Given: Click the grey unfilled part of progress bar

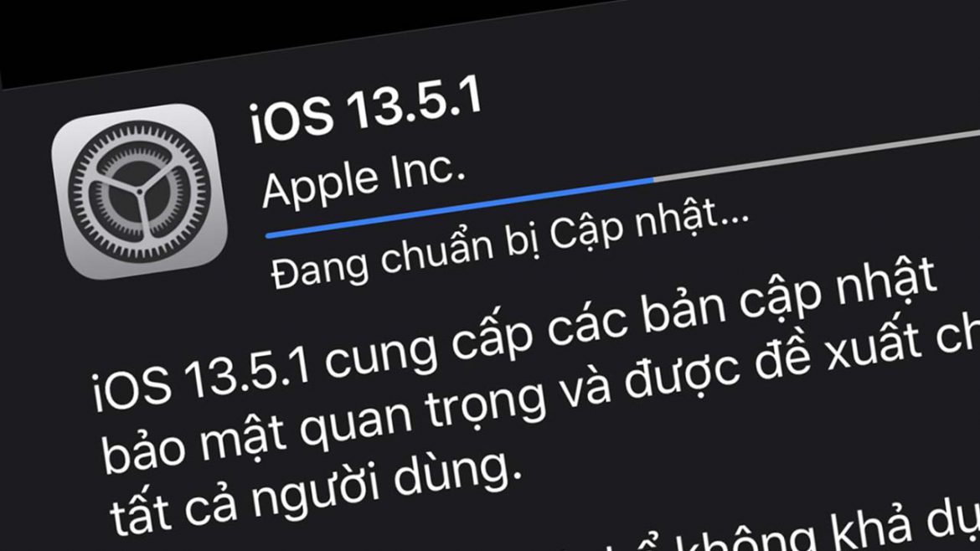Looking at the screenshot, I should coord(817,155).
